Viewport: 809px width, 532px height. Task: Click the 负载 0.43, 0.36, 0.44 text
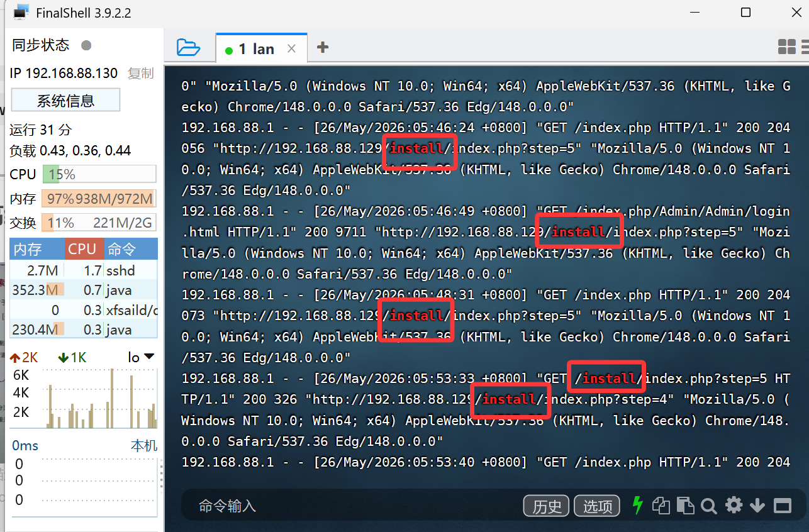point(70,151)
